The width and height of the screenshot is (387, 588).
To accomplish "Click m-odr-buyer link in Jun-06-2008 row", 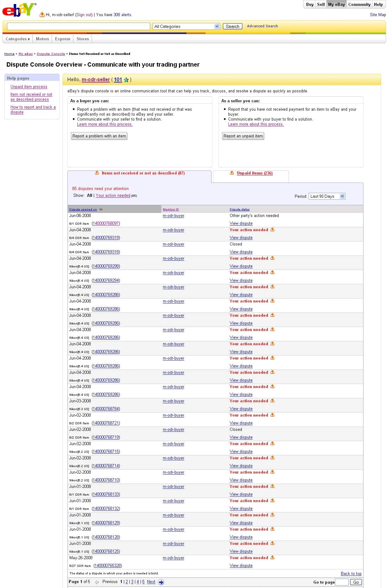I will coord(173,216).
